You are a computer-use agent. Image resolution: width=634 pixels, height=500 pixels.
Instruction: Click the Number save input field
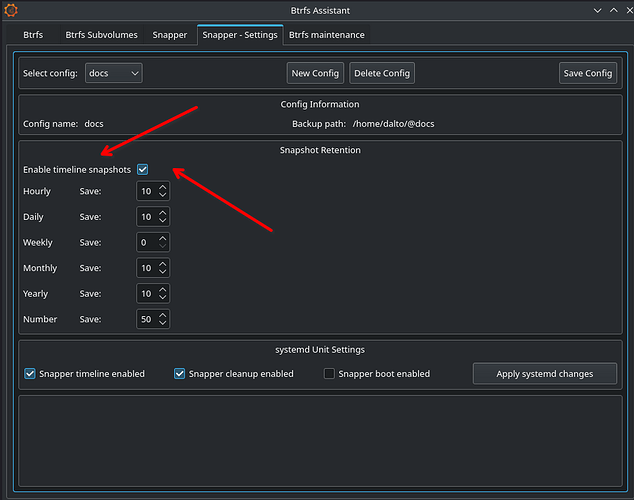pos(146,319)
